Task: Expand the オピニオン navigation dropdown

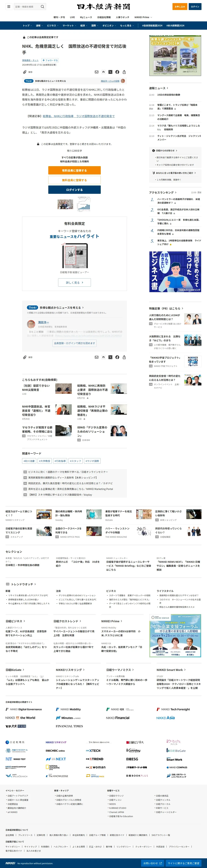Action: [x=109, y=26]
